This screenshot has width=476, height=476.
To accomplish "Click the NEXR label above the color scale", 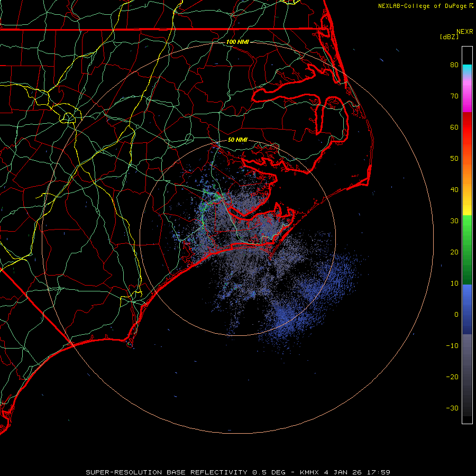I will pyautogui.click(x=465, y=32).
